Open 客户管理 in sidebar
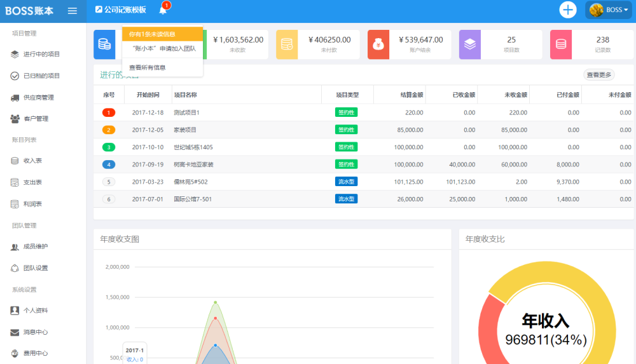 [36, 119]
